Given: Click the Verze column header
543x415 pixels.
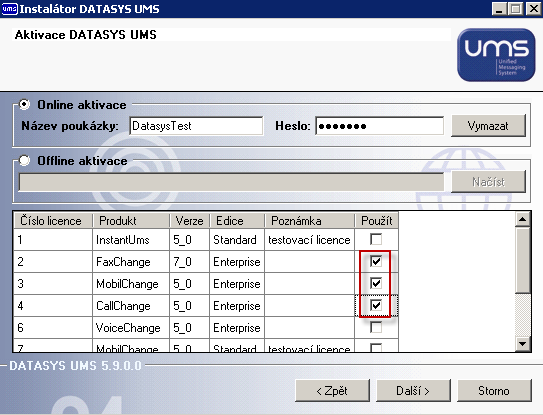Looking at the screenshot, I should click(x=189, y=221).
